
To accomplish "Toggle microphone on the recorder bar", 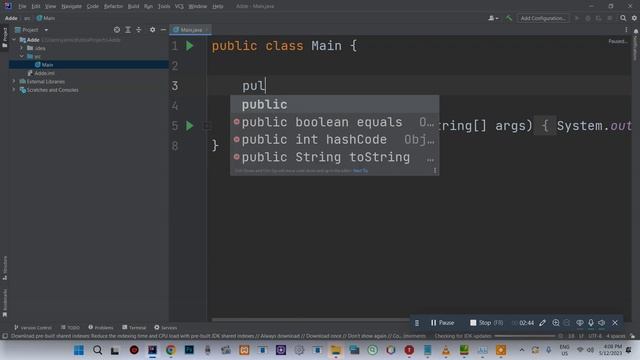I will 591,323.
